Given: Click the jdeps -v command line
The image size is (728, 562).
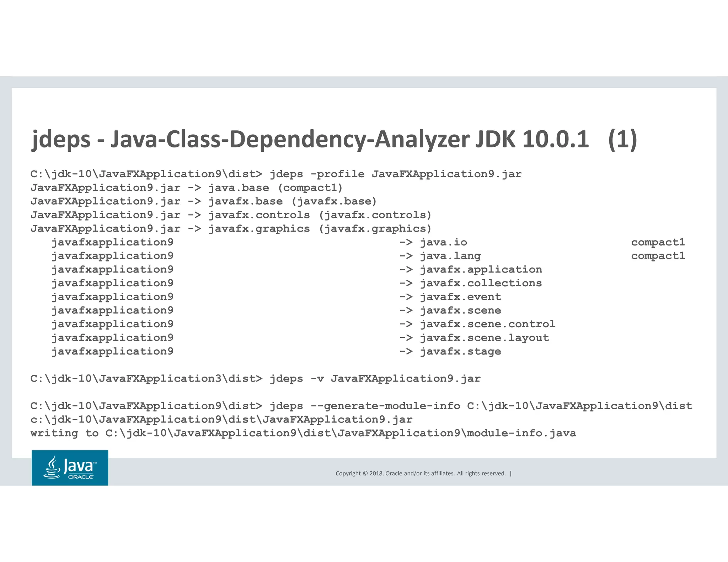Looking at the screenshot, I should pos(255,379).
